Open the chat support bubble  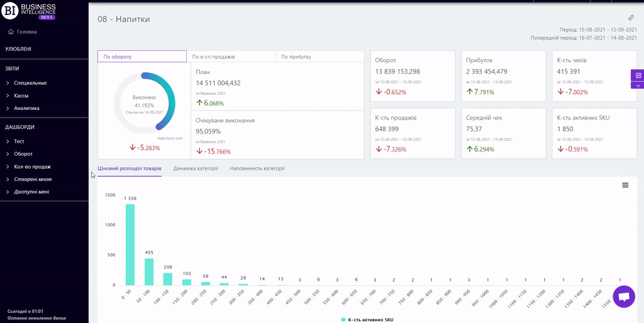point(624,297)
